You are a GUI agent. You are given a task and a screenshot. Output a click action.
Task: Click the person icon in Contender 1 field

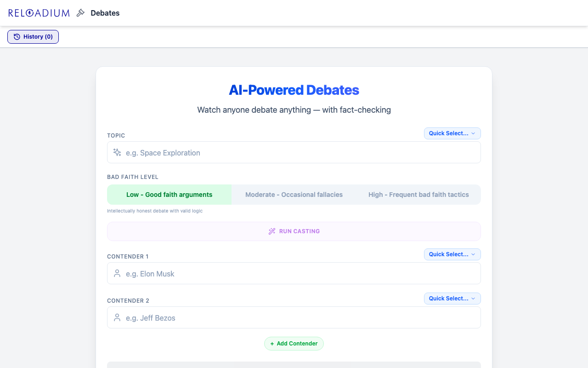click(117, 274)
